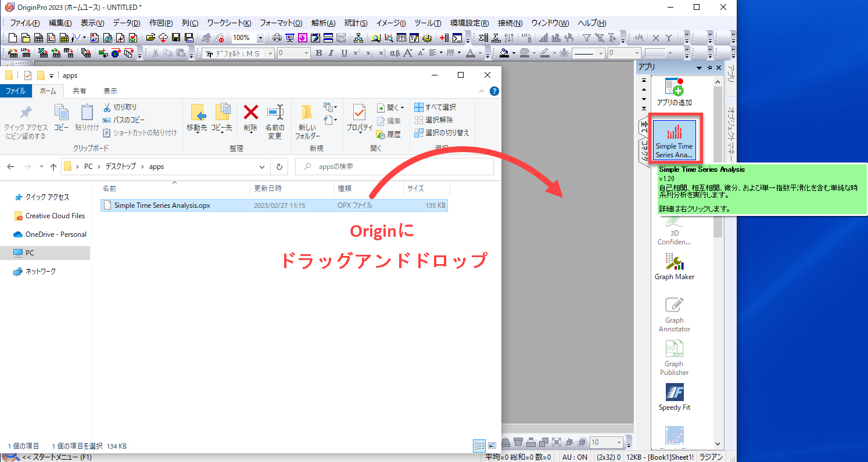Open the 解析(A) menu
The width and height of the screenshot is (868, 462).
pos(324,23)
